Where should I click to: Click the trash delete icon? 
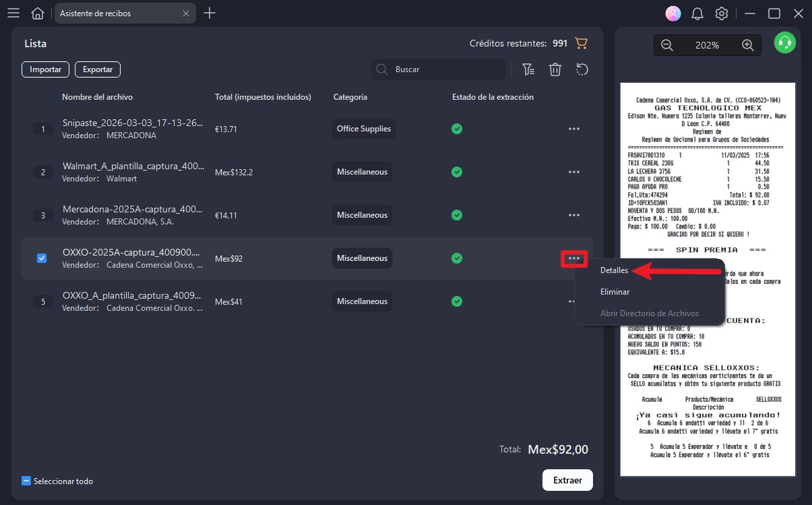pos(555,69)
